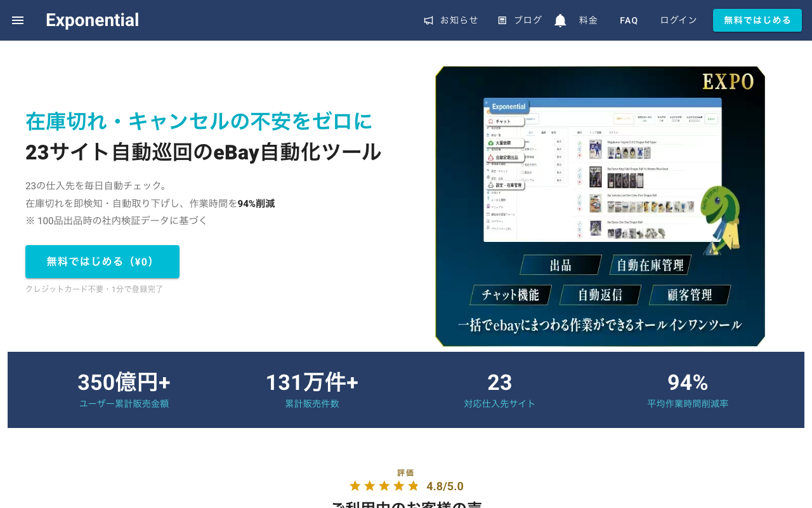Click the 131万件+ statistic
The height and width of the screenshot is (508, 812).
coord(312,382)
